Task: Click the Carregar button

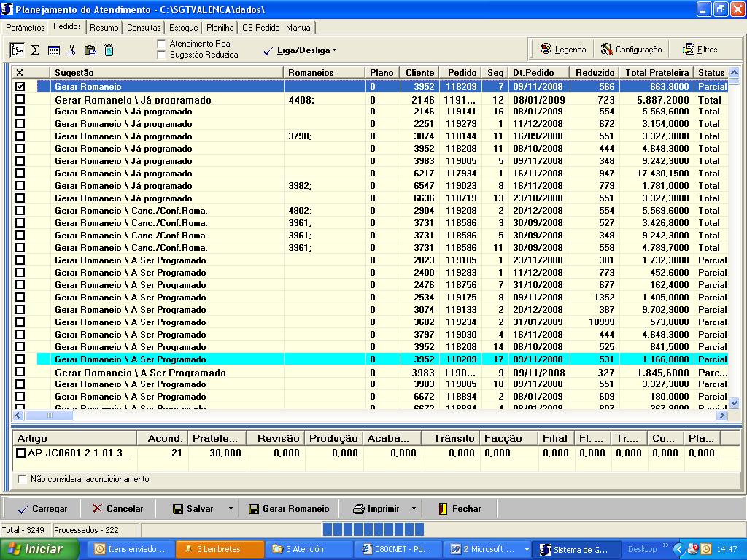Action: coord(42,509)
